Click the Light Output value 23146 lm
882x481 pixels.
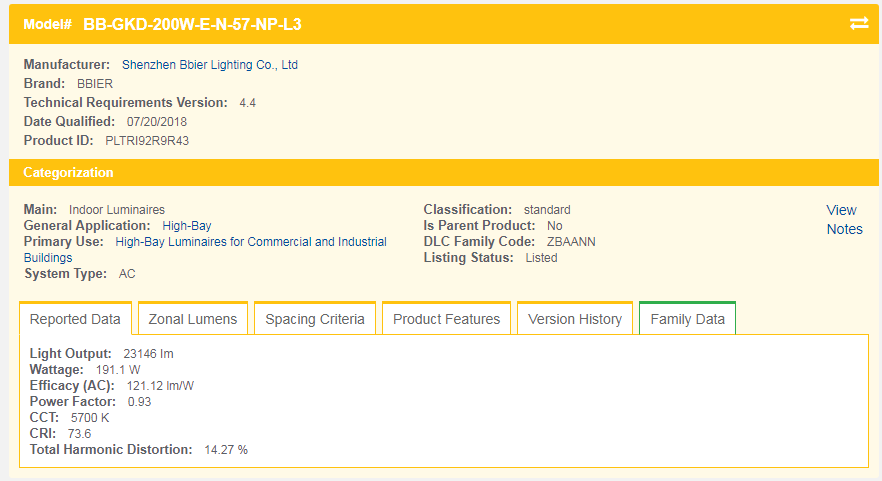[x=148, y=354]
